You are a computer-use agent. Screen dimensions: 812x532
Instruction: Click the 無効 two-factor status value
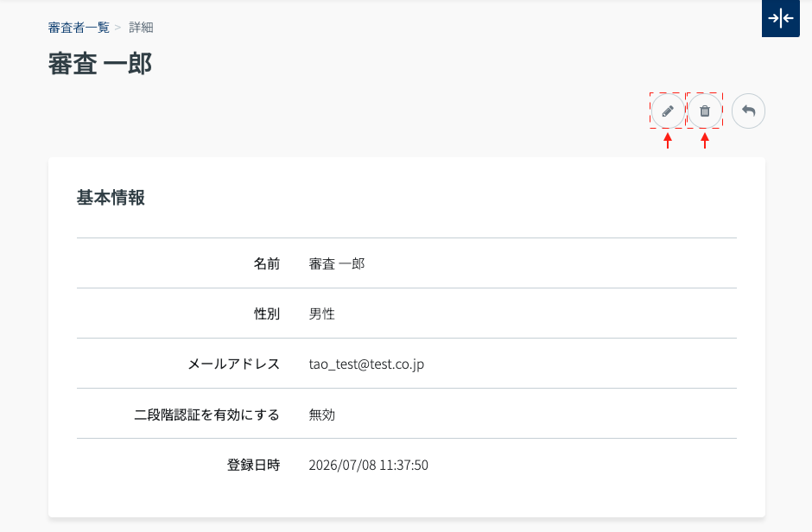tap(321, 415)
